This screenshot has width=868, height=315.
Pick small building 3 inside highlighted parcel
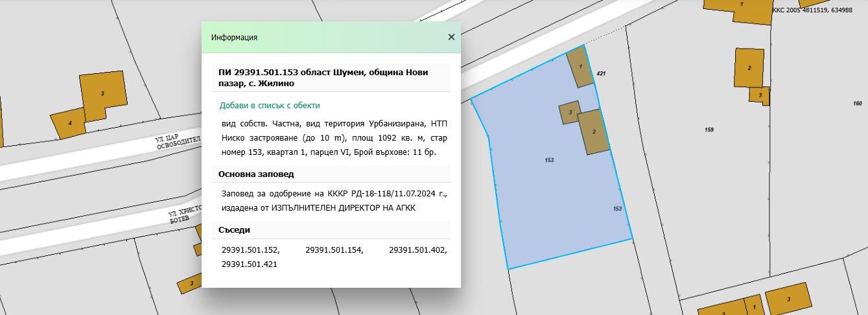click(570, 113)
